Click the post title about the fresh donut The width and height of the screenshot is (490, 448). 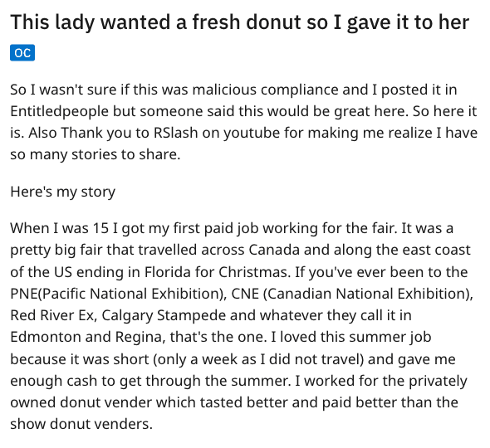240,22
